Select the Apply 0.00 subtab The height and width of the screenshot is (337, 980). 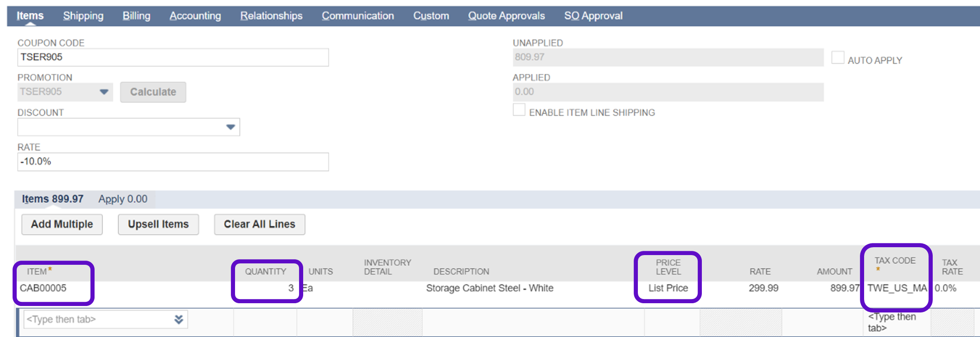[x=123, y=199]
